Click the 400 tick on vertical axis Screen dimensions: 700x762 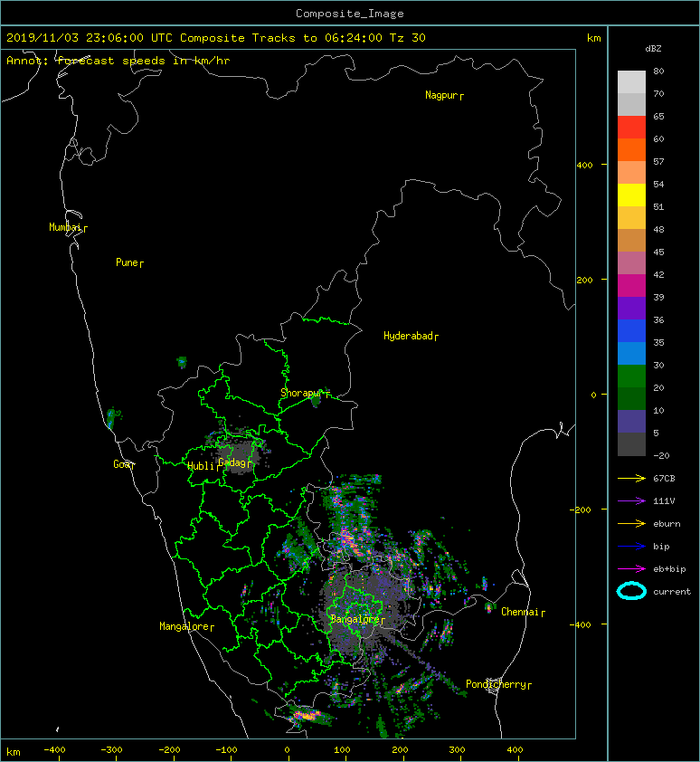[585, 165]
